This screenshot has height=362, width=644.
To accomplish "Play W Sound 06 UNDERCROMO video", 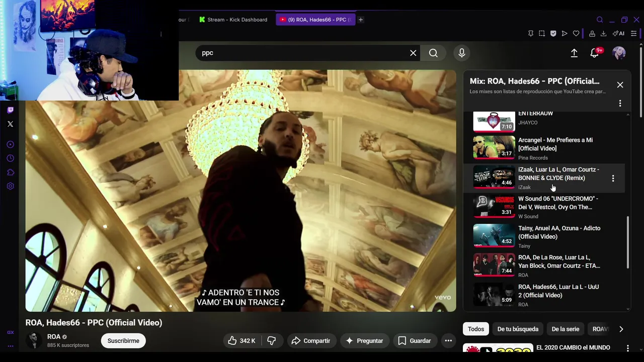I will [x=544, y=207].
